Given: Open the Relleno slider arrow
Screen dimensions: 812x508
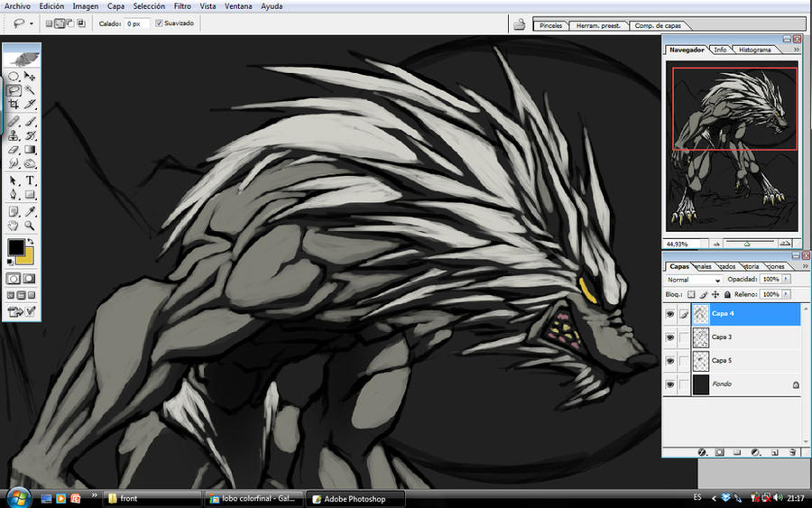Looking at the screenshot, I should coord(786,294).
